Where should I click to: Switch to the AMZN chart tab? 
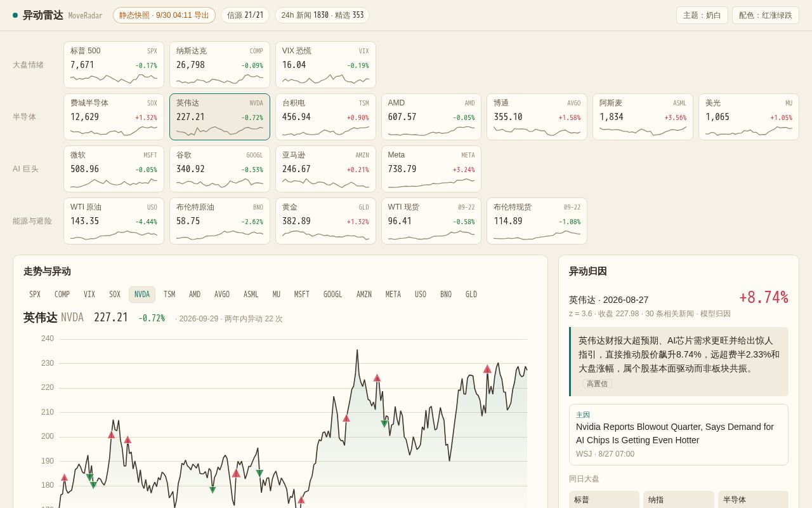point(364,295)
